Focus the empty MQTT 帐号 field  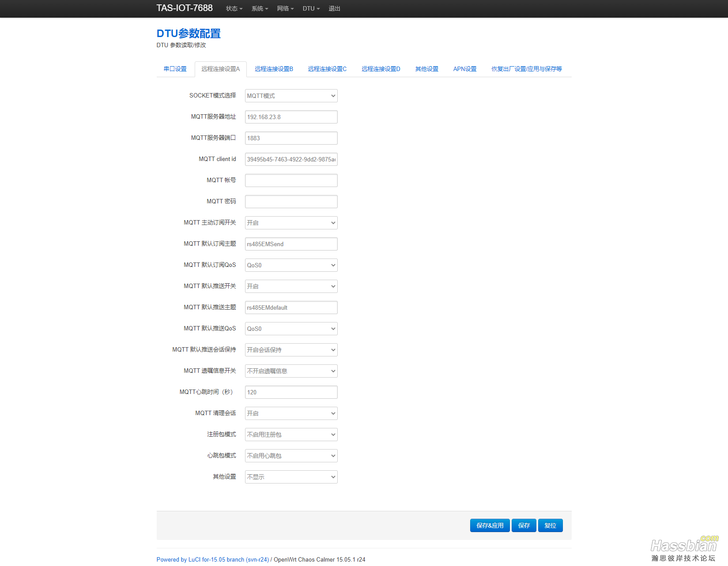pos(291,180)
